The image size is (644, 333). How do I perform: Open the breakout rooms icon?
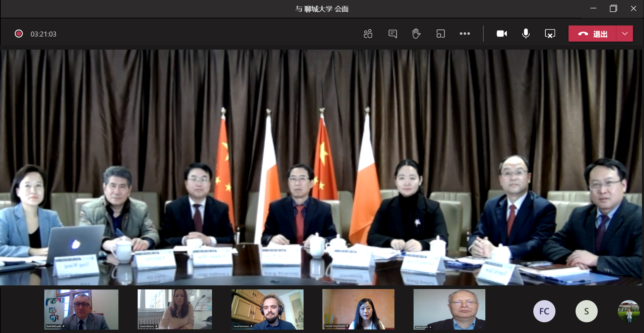point(440,34)
